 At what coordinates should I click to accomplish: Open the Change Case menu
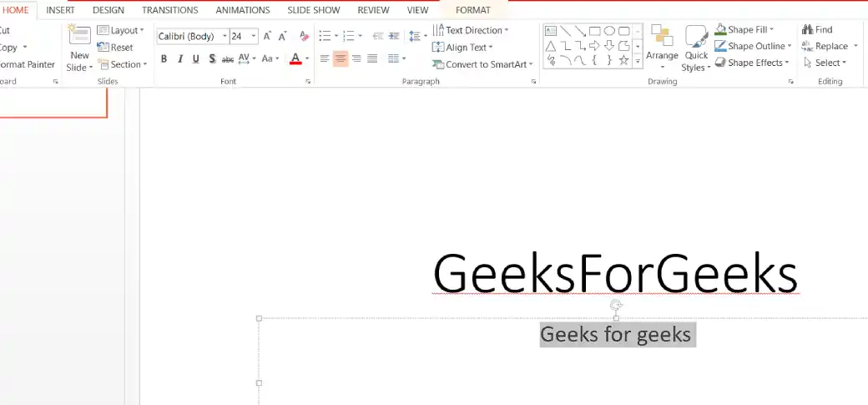[270, 58]
